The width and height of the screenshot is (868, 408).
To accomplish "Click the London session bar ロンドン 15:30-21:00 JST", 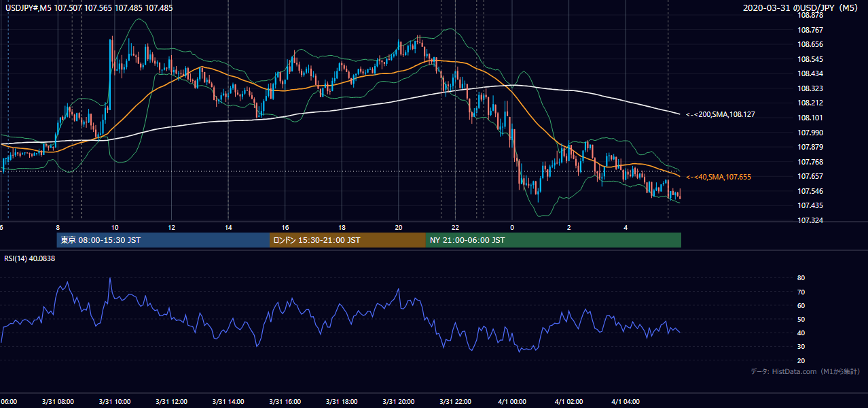I will click(x=348, y=240).
